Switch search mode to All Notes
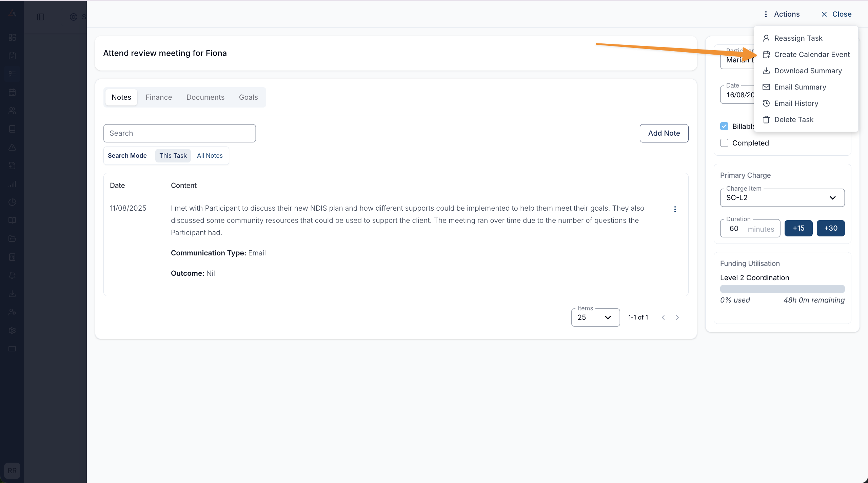This screenshot has height=483, width=868. [210, 156]
